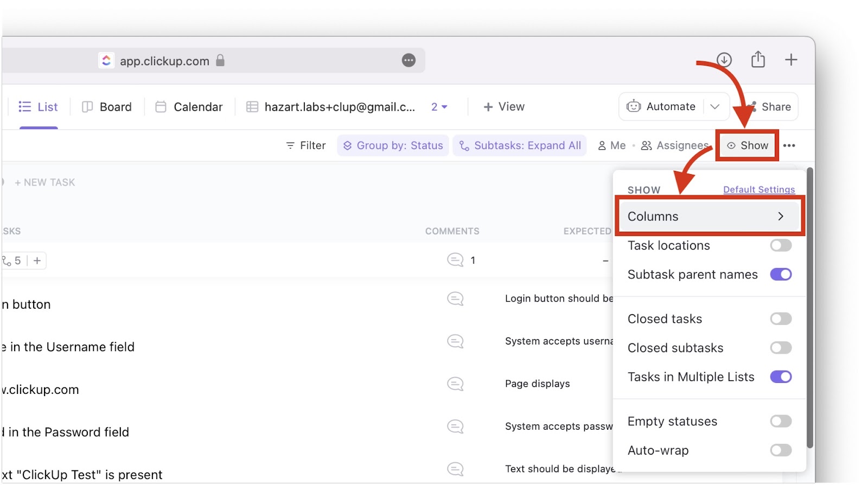Open task '"ClickUp Test" is present'
This screenshot has height=485, width=868.
pyautogui.click(x=82, y=475)
